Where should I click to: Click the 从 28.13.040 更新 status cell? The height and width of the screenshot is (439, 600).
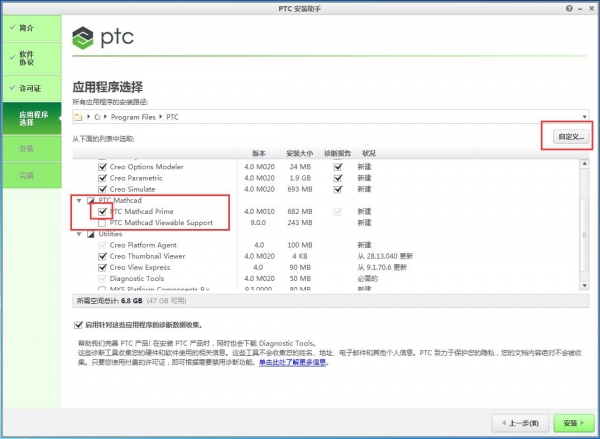click(385, 256)
